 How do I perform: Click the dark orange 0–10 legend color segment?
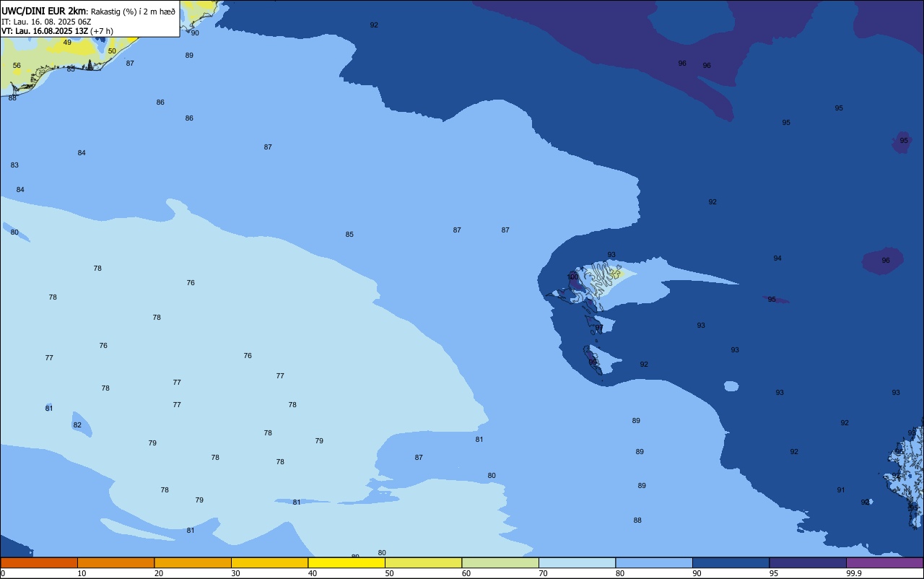click(x=39, y=562)
